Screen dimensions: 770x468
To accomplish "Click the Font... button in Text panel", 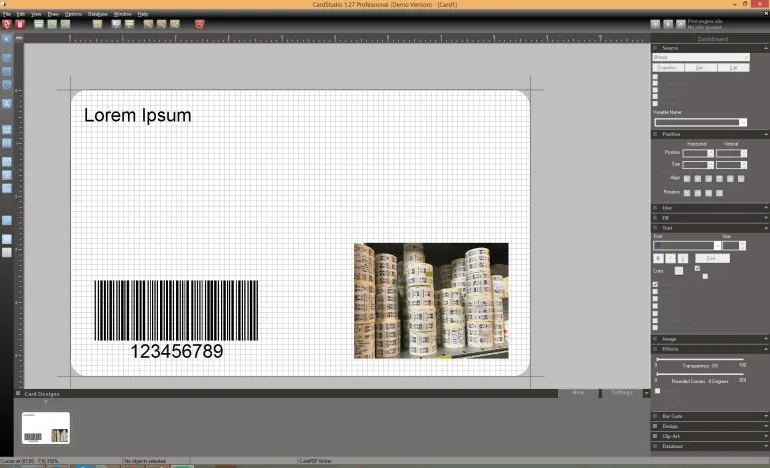I will pos(712,258).
